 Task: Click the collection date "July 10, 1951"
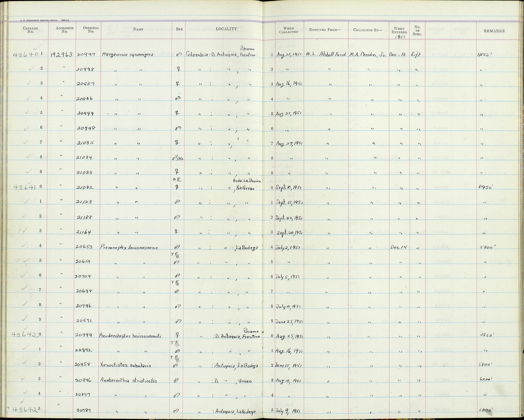point(288,306)
